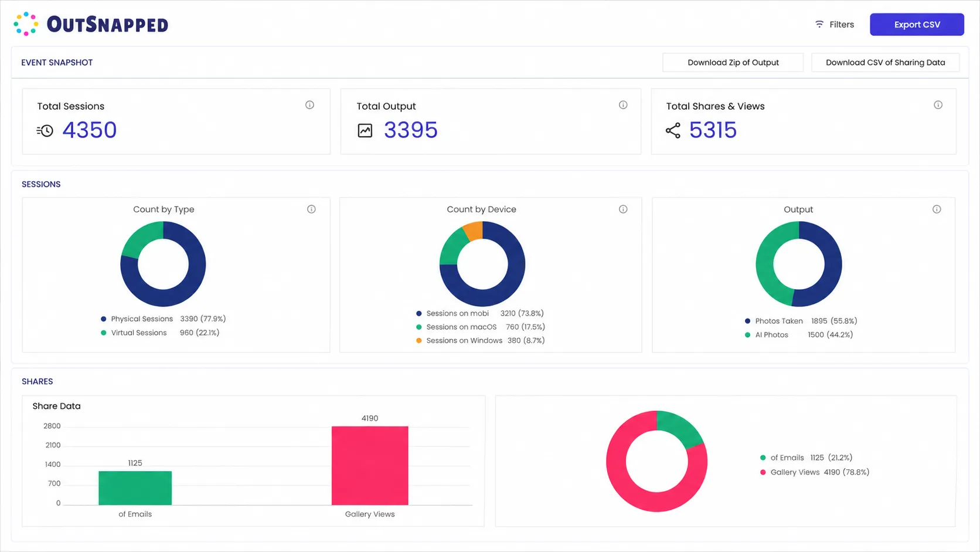Open info icon for Total Sessions
Viewport: 980px width, 552px height.
point(309,105)
